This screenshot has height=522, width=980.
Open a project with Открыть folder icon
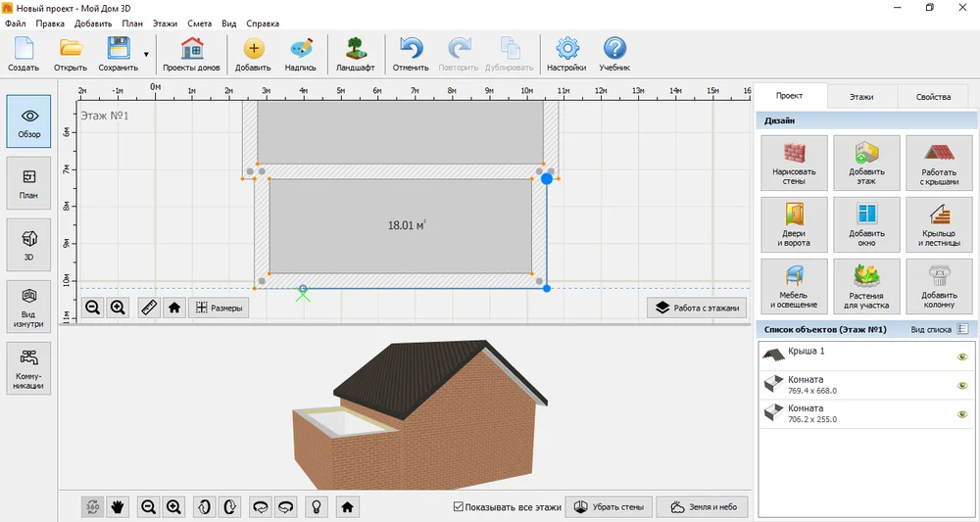(x=70, y=54)
